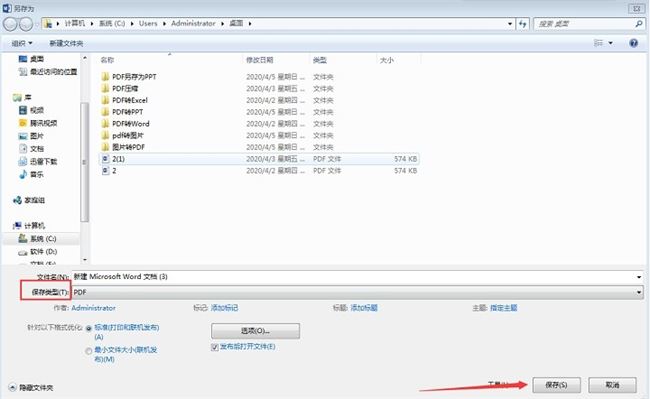Open the 组织 menu
Viewport: 650px width, 399px height.
[x=22, y=43]
